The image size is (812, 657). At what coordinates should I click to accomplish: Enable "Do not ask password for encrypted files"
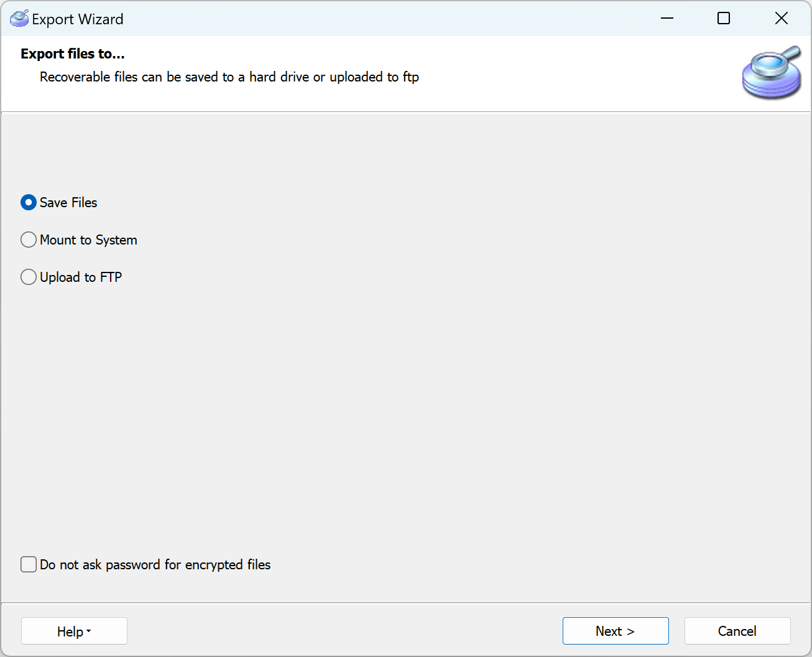pyautogui.click(x=28, y=564)
